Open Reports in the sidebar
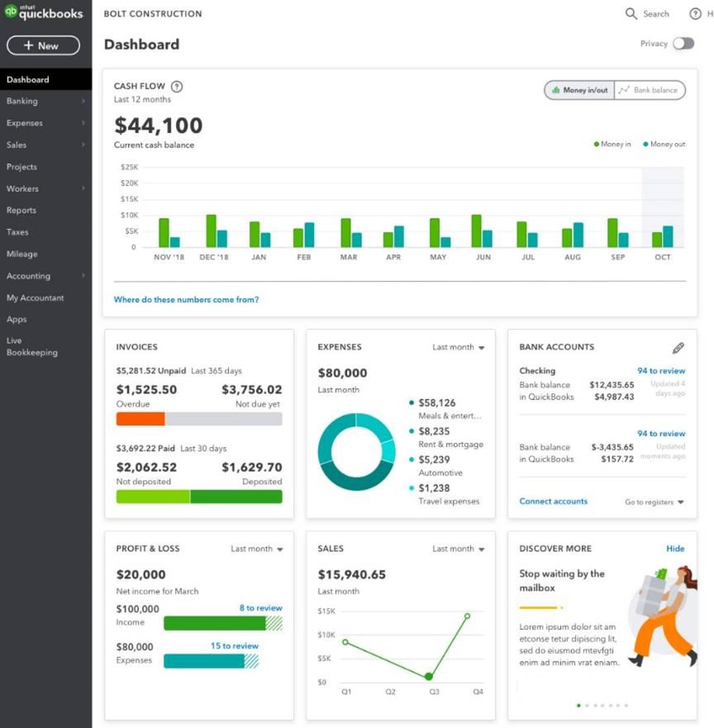This screenshot has height=728, width=714. (x=21, y=210)
